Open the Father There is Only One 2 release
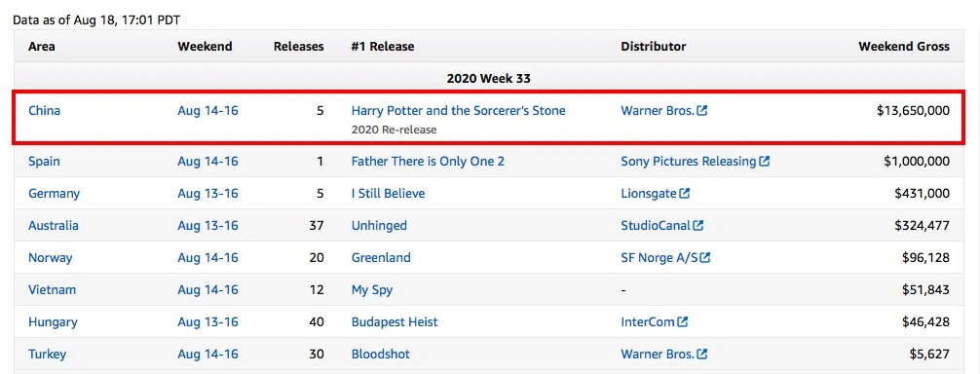The image size is (980, 374). coord(428,162)
